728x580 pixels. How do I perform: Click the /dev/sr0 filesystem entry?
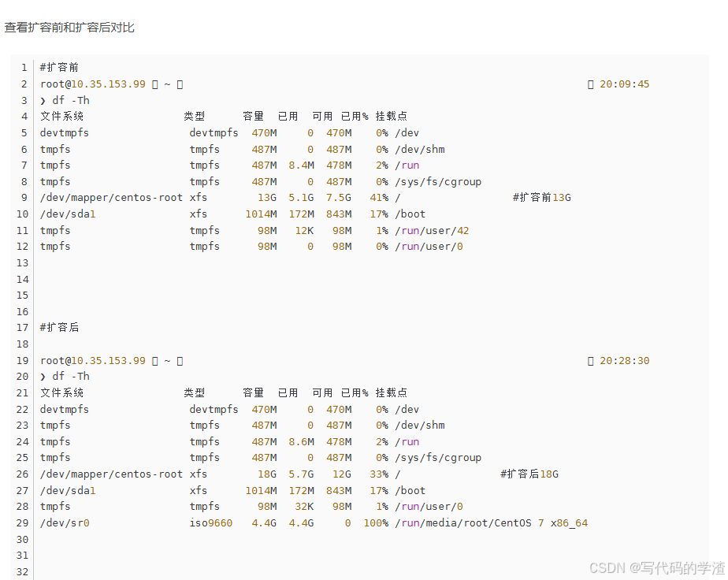[x=65, y=523]
